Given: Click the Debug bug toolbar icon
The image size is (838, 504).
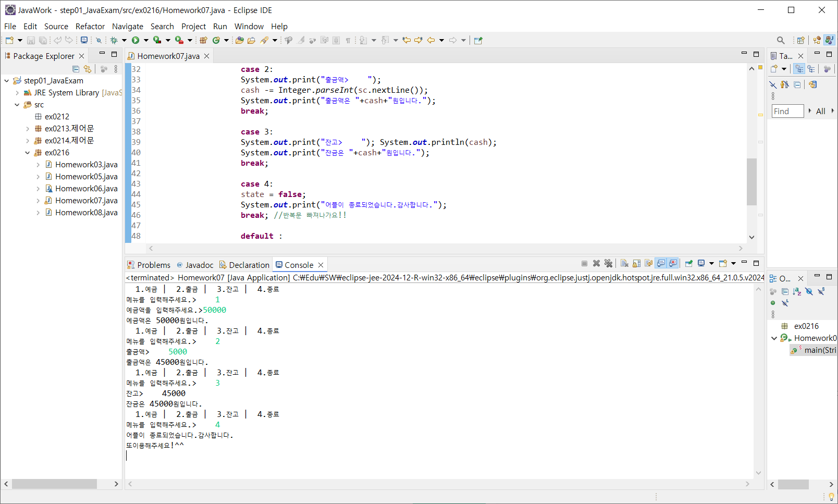Looking at the screenshot, I should coord(114,40).
